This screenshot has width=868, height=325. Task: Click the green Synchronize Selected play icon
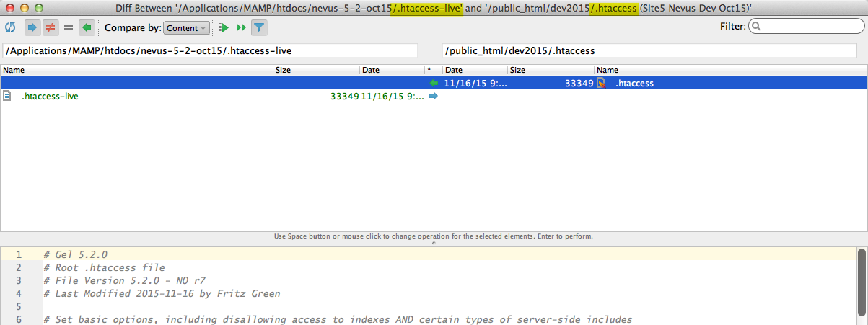click(x=224, y=28)
